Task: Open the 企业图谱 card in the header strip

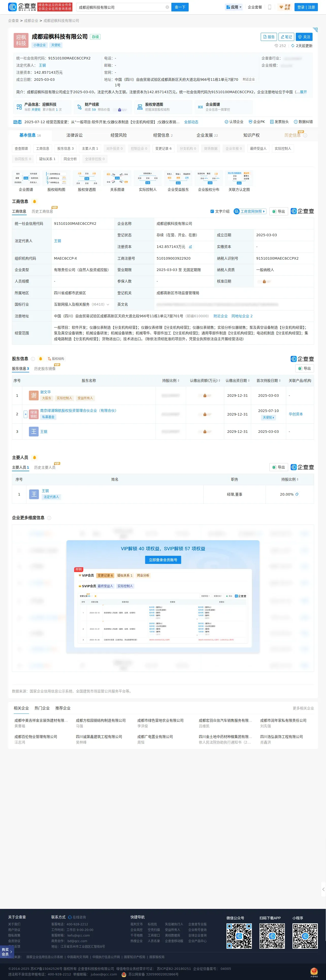Action: click(224, 107)
